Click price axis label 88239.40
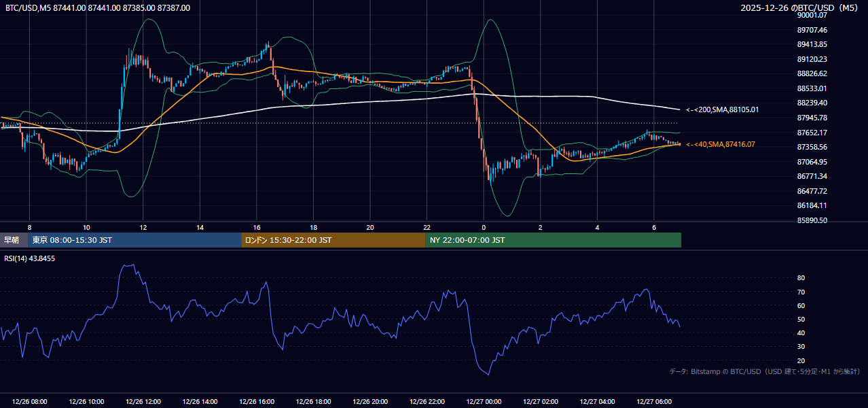Image resolution: width=868 pixels, height=408 pixels. pos(812,103)
